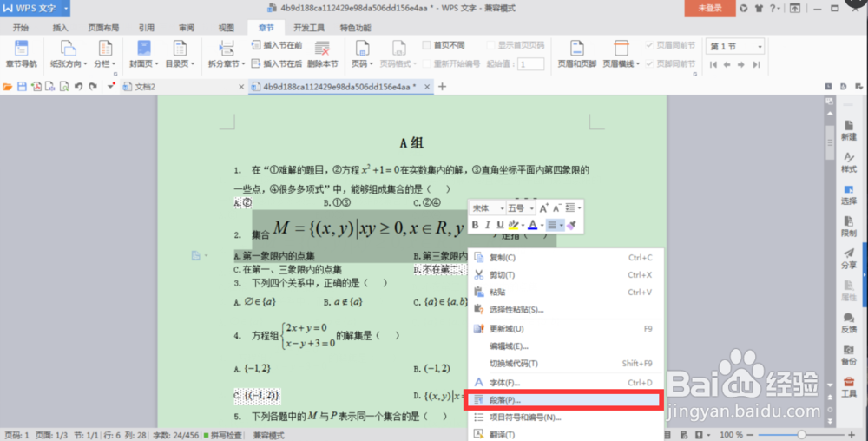The image size is (868, 441).
Task: Toggle the 页脚同前节 checkbox
Action: [x=649, y=63]
